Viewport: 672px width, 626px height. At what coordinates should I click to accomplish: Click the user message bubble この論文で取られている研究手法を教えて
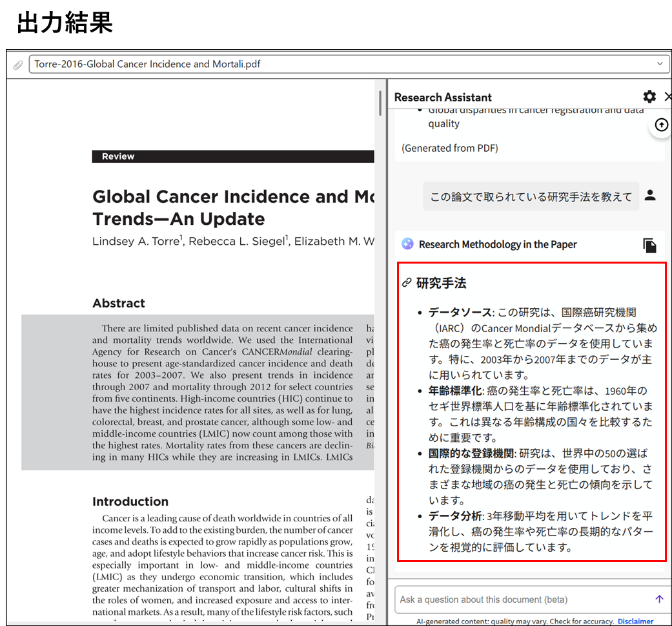click(531, 196)
